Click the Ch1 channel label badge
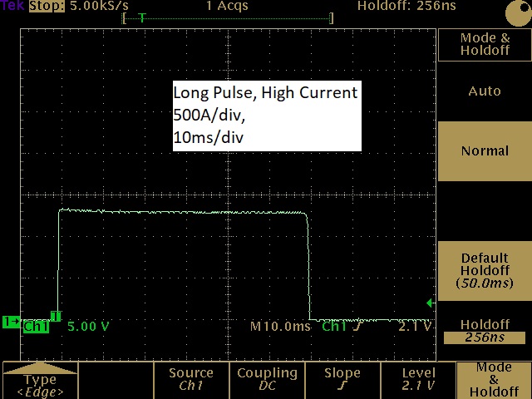 click(x=36, y=327)
